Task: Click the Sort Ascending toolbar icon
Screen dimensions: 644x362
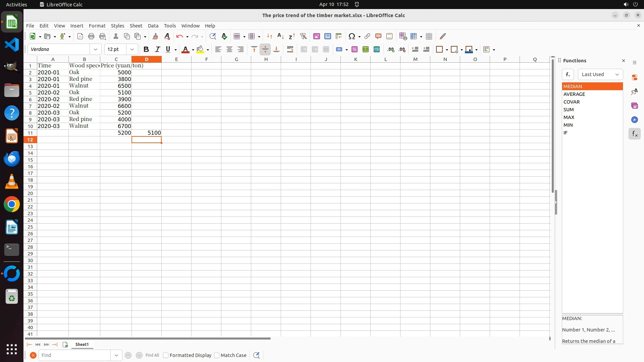Action: [280, 36]
